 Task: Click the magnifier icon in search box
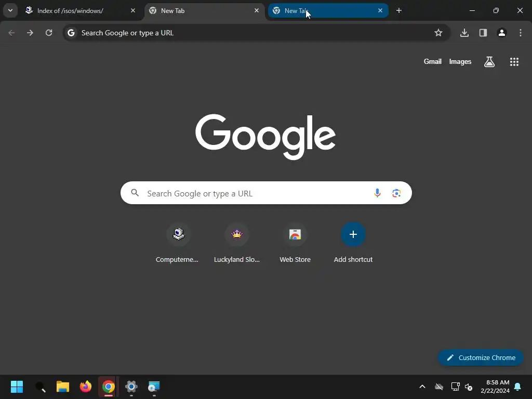point(135,193)
